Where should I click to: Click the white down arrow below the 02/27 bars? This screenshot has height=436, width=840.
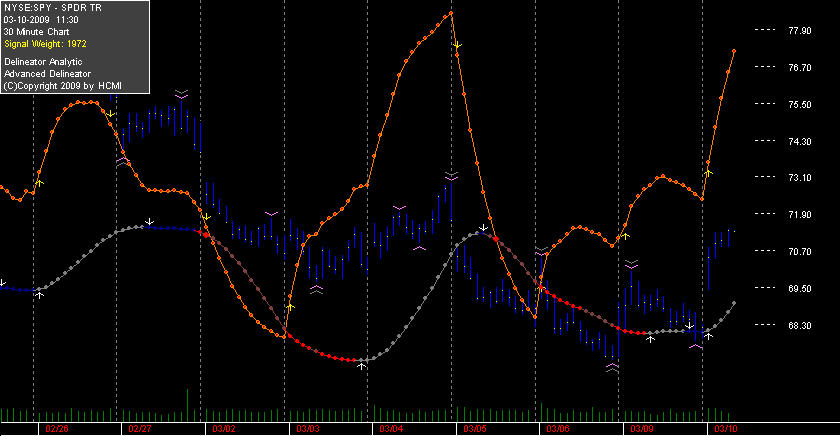(150, 221)
